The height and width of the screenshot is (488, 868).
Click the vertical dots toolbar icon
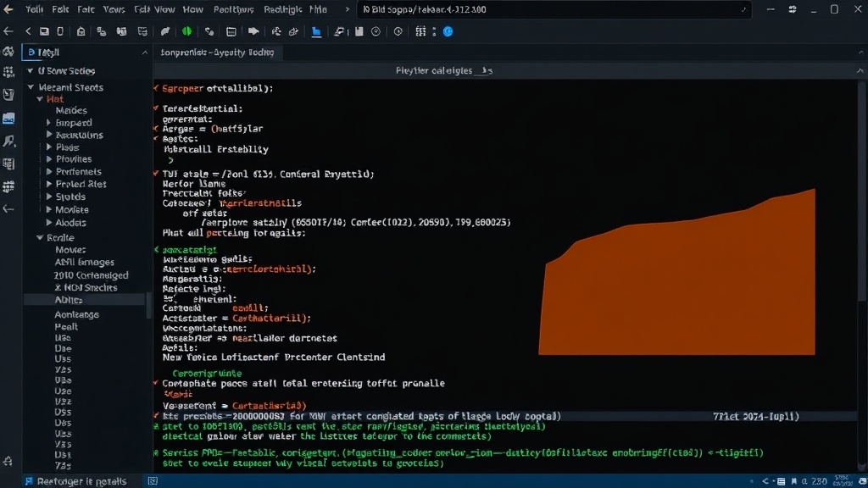coord(434,31)
